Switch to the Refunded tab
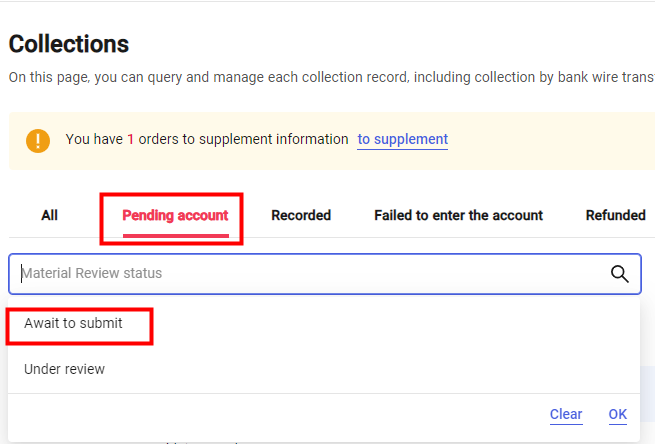655x444 pixels. [x=615, y=215]
